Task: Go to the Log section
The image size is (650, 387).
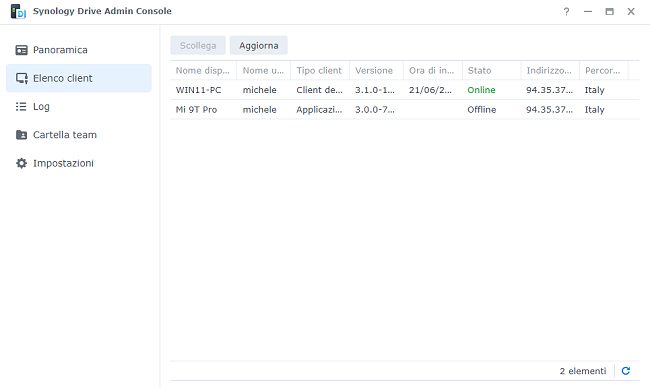Action: 79,106
